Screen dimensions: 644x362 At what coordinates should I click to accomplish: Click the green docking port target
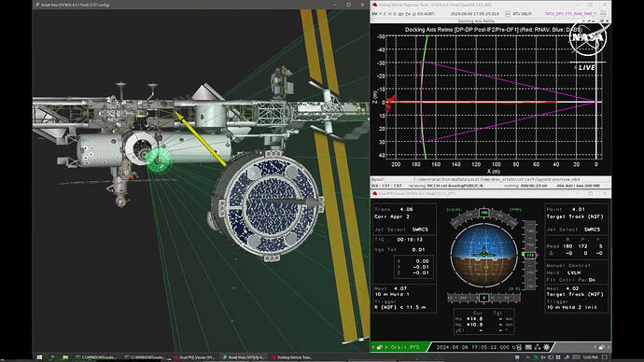[159, 160]
